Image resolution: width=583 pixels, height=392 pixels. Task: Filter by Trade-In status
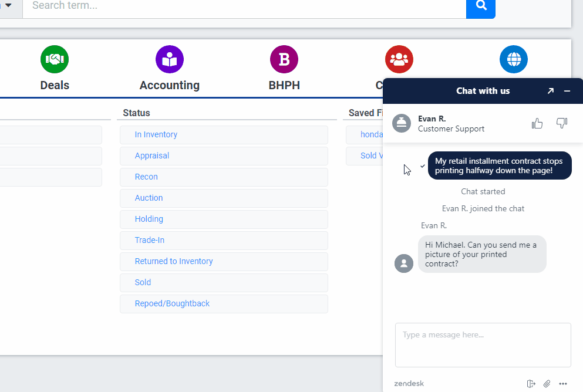(224, 241)
